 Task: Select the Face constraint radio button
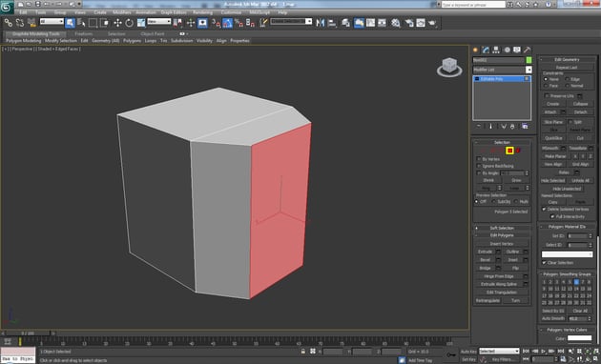click(x=546, y=86)
